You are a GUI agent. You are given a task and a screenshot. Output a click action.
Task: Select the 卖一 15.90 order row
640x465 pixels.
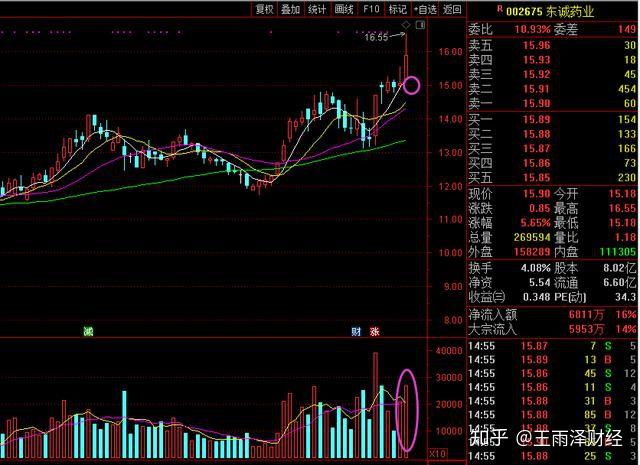(x=552, y=103)
